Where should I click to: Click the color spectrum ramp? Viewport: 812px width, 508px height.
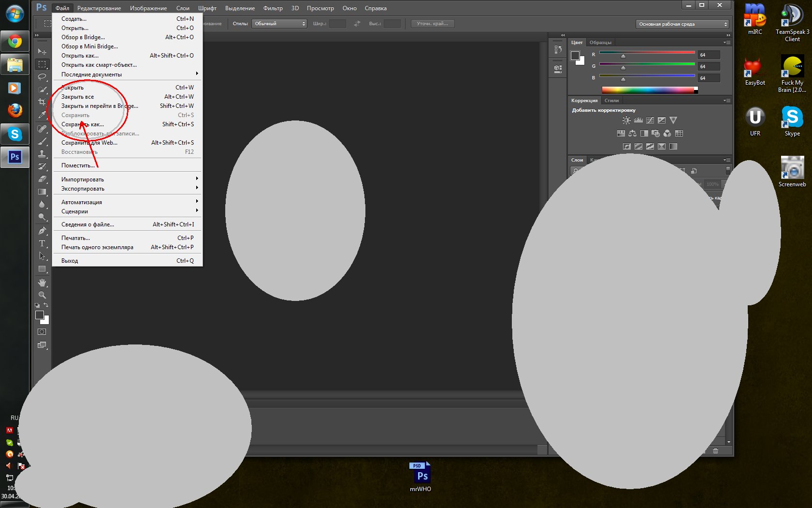649,90
